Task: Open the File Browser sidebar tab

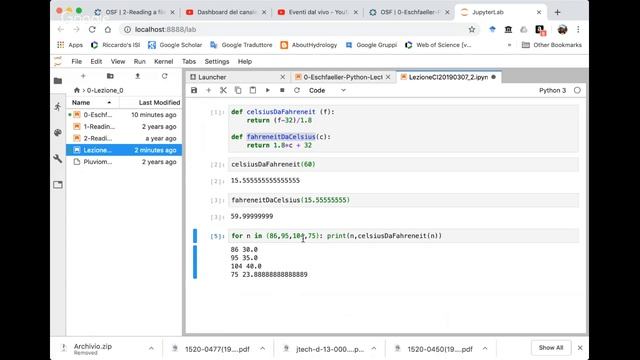Action: [58, 81]
